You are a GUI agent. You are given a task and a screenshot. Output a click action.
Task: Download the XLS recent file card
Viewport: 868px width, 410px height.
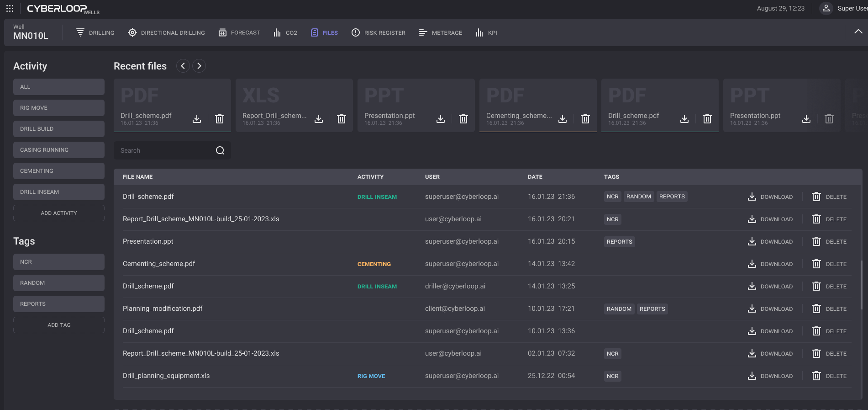click(x=319, y=119)
